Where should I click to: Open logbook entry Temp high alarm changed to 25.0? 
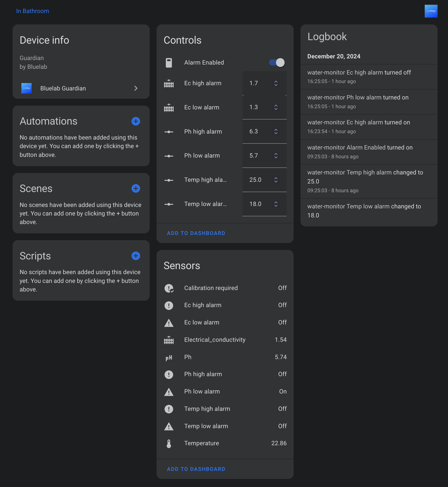pyautogui.click(x=369, y=181)
